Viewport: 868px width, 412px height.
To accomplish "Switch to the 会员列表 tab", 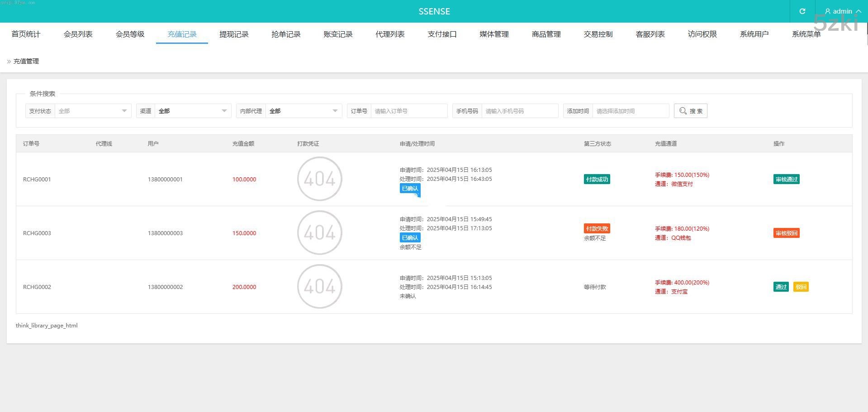I will 78,34.
